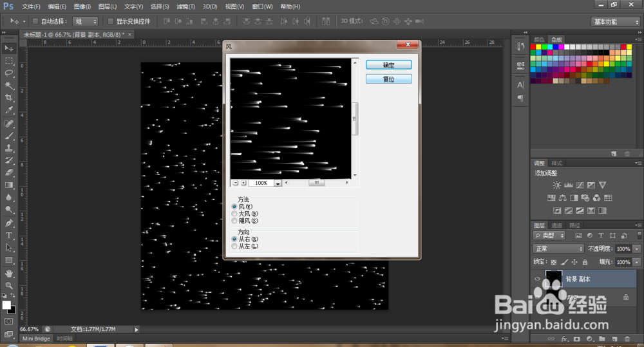Select the History Brush tool
Image resolution: width=644 pixels, height=347 pixels.
8,160
